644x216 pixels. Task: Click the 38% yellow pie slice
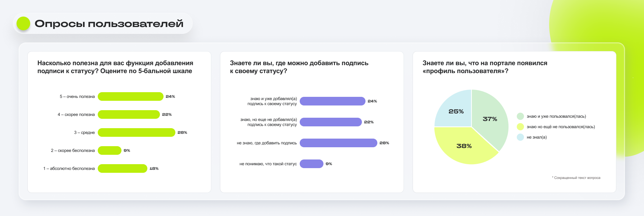point(464,146)
